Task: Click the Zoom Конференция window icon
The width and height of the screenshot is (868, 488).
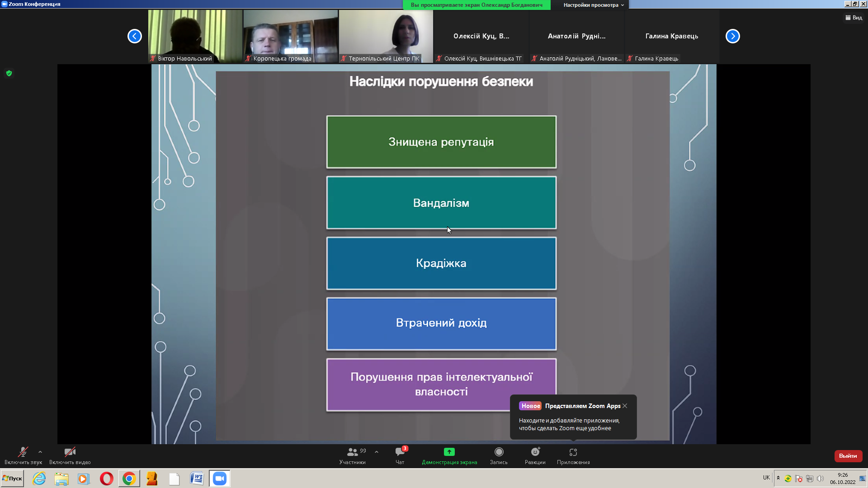Action: [x=4, y=4]
